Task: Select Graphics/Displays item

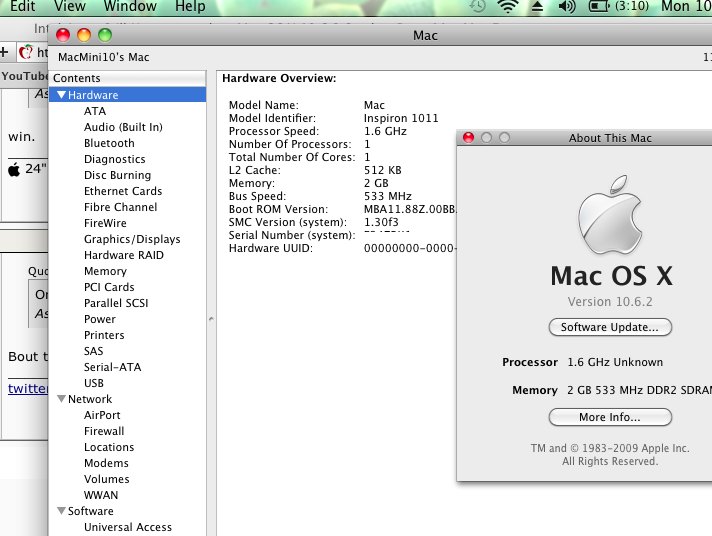Action: coord(132,239)
